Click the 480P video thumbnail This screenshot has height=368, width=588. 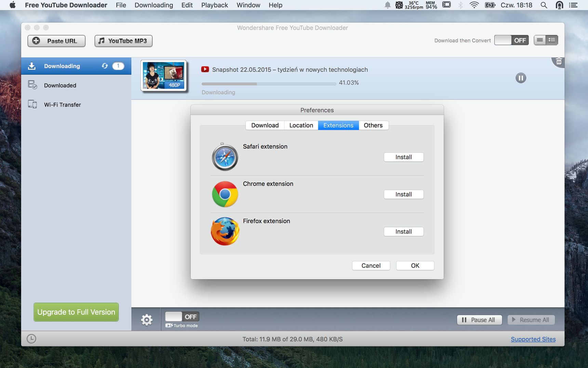164,76
